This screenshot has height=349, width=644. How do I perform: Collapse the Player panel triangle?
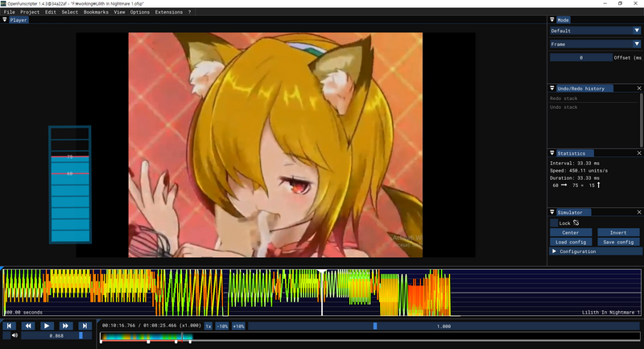[x=5, y=19]
